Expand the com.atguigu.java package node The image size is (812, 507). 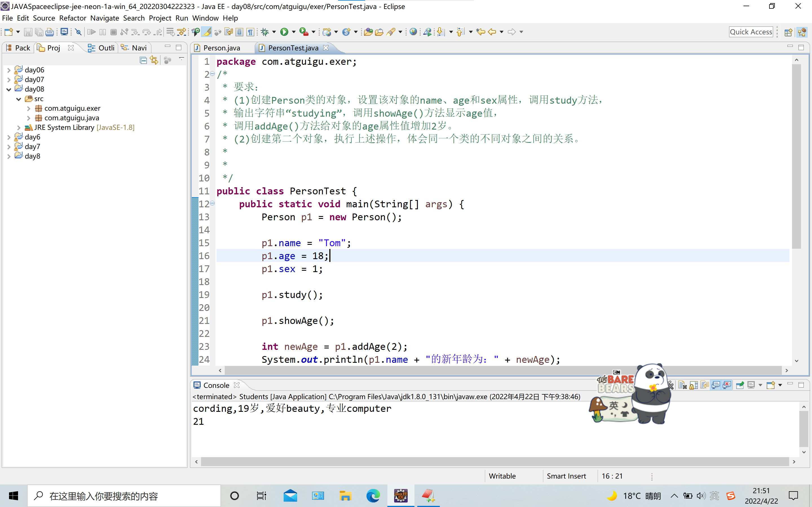tap(29, 118)
